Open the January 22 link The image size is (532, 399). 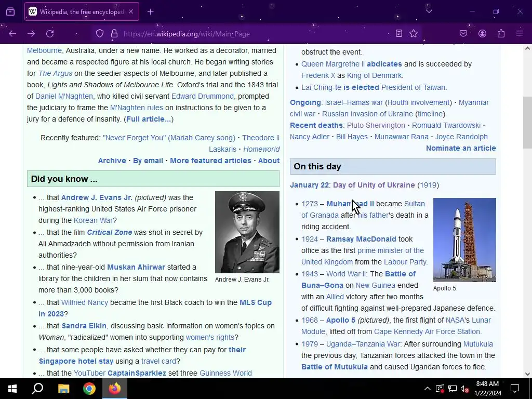309,185
